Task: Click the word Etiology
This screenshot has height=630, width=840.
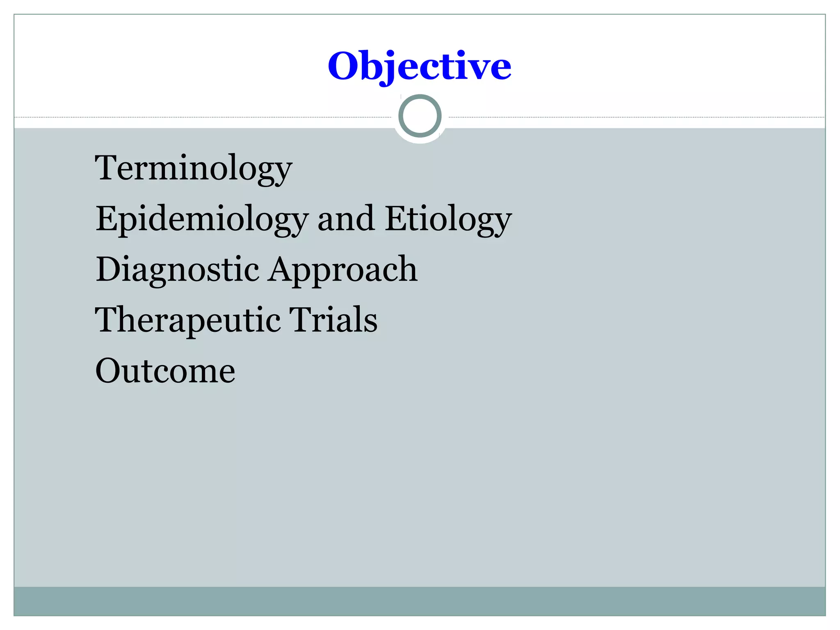Action: (448, 219)
